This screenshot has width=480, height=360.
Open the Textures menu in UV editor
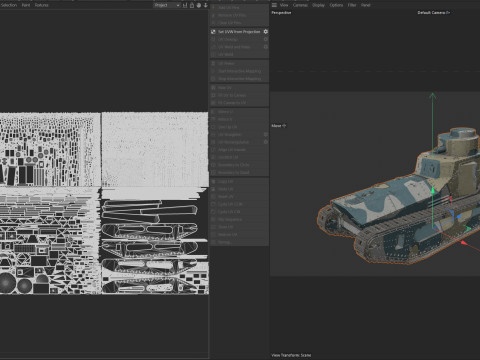click(42, 5)
